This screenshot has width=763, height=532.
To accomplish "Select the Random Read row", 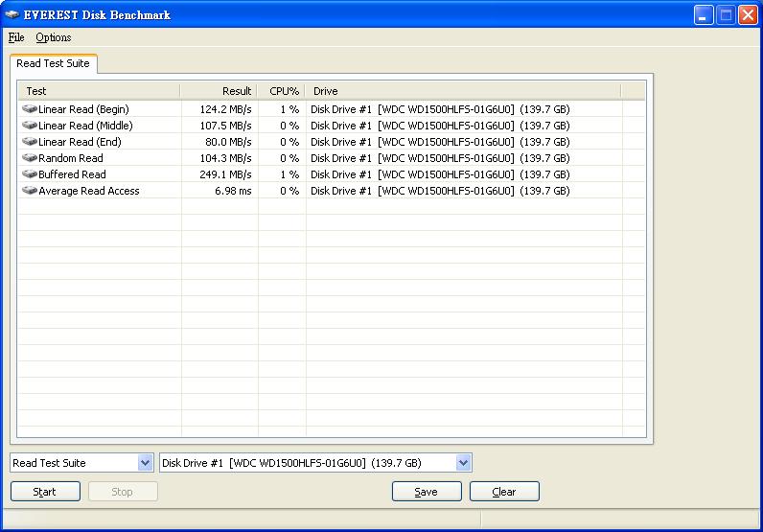I will click(332, 158).
